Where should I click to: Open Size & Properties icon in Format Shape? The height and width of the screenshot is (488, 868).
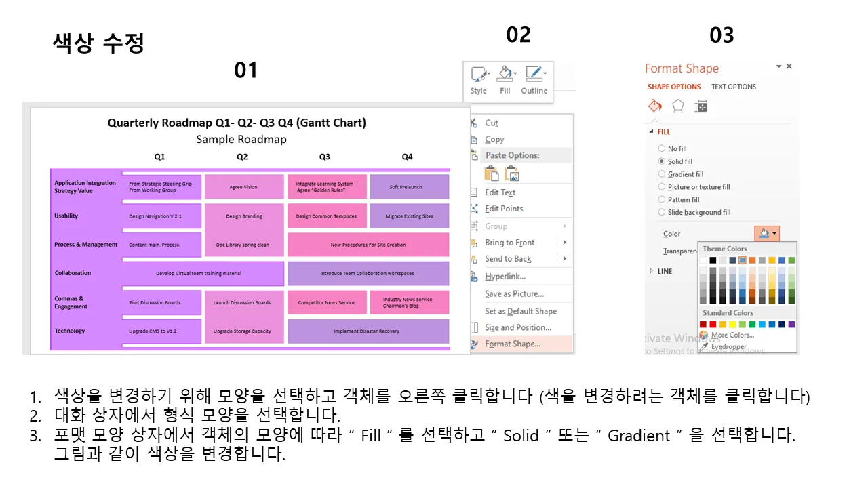coord(701,106)
